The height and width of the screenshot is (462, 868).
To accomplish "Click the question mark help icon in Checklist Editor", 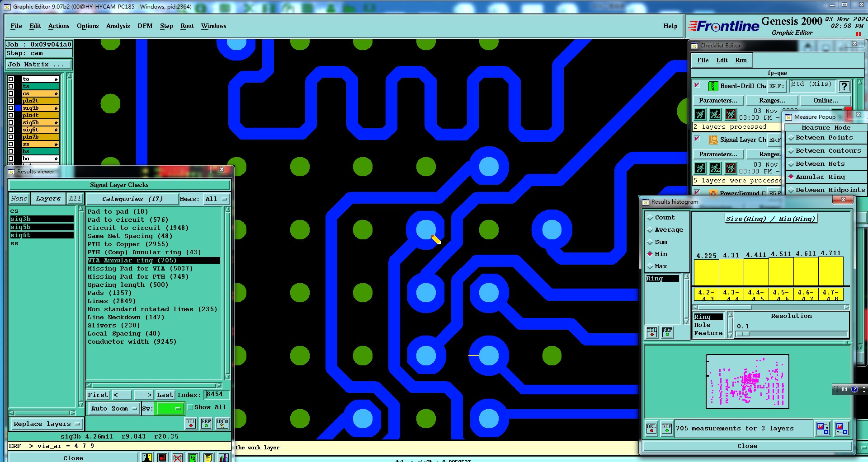I will 844,86.
